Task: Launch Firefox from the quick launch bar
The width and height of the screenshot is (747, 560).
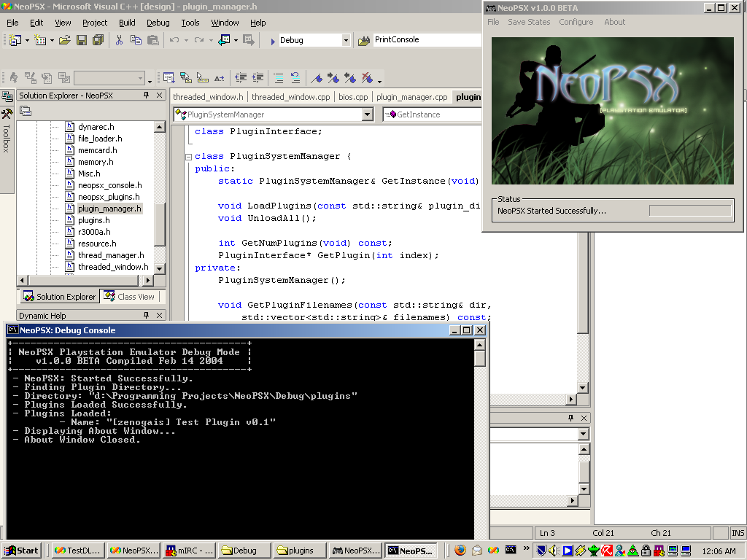Action: (x=460, y=551)
